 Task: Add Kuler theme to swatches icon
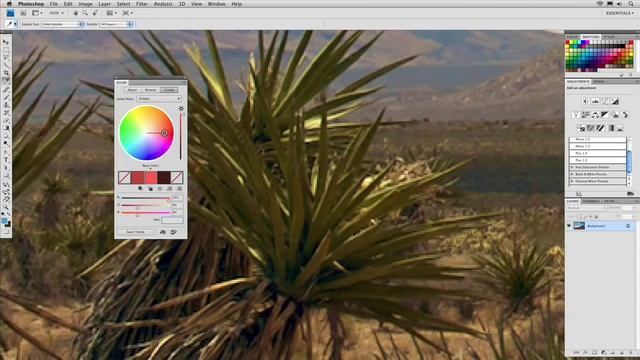[162, 232]
